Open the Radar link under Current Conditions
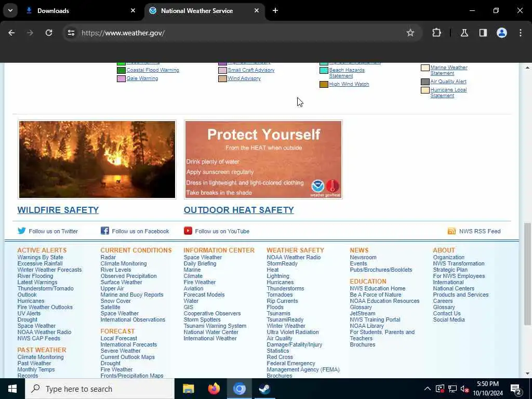 (108, 257)
